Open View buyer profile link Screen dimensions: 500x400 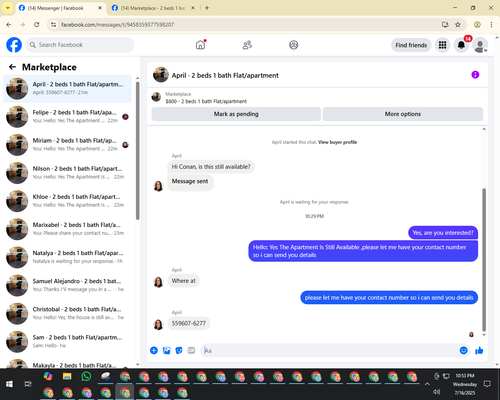click(337, 142)
